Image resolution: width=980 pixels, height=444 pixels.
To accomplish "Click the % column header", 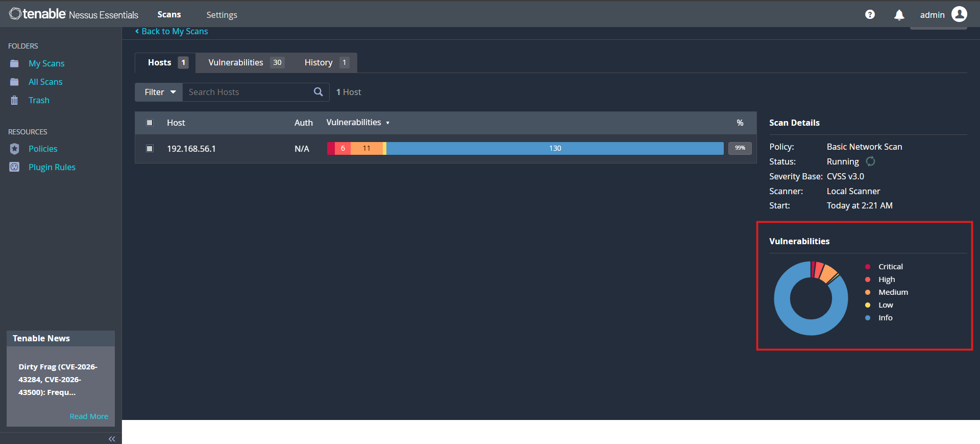I will pos(740,123).
